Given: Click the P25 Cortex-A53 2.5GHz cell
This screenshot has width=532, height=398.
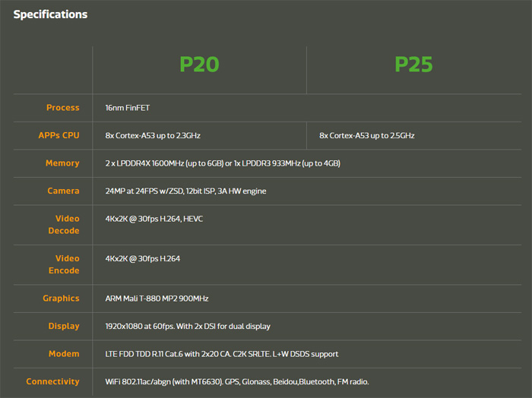Looking at the screenshot, I should tap(367, 135).
